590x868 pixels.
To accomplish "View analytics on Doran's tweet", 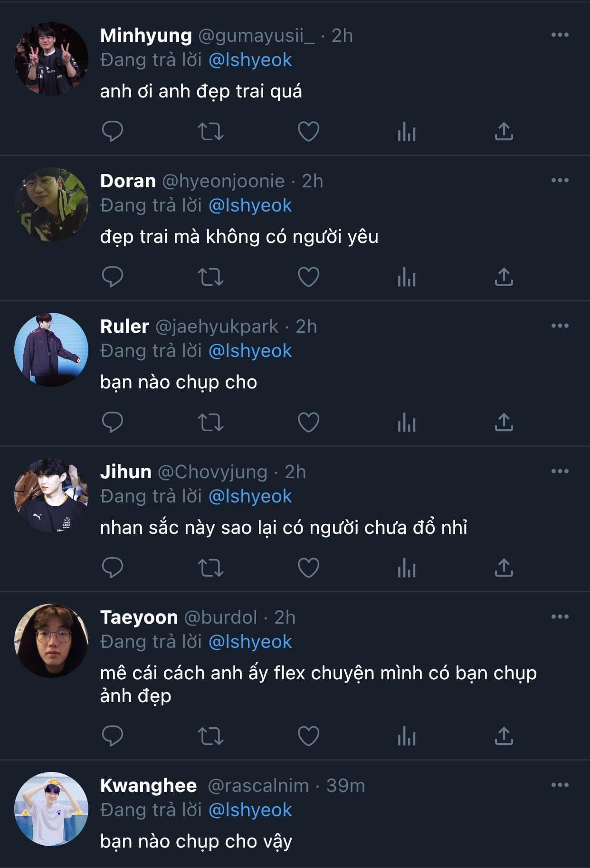I will click(407, 277).
